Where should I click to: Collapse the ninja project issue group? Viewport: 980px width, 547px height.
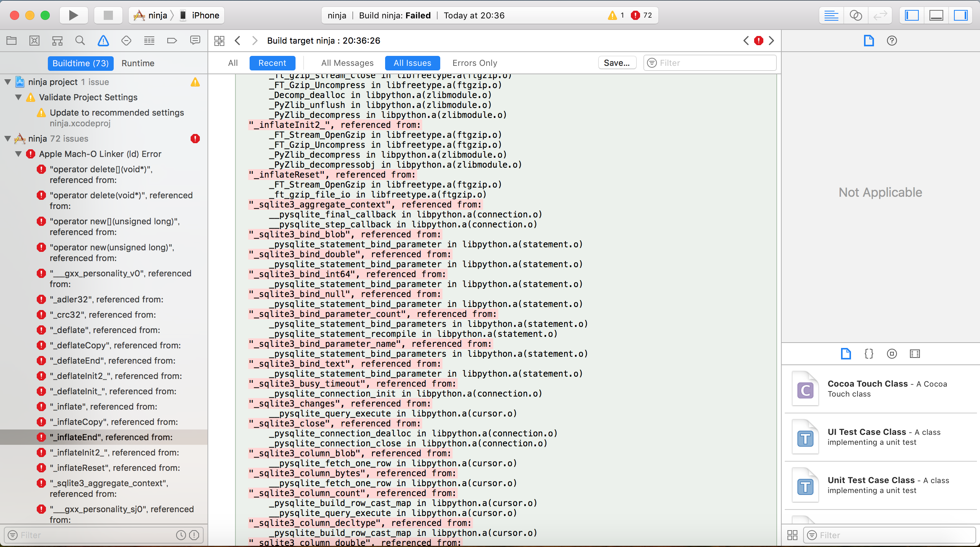8,82
